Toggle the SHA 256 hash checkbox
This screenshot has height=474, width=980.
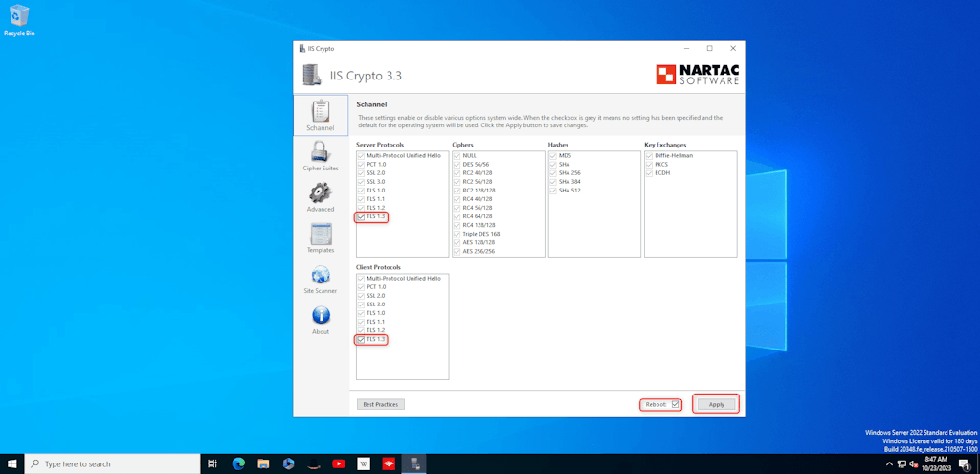(553, 172)
